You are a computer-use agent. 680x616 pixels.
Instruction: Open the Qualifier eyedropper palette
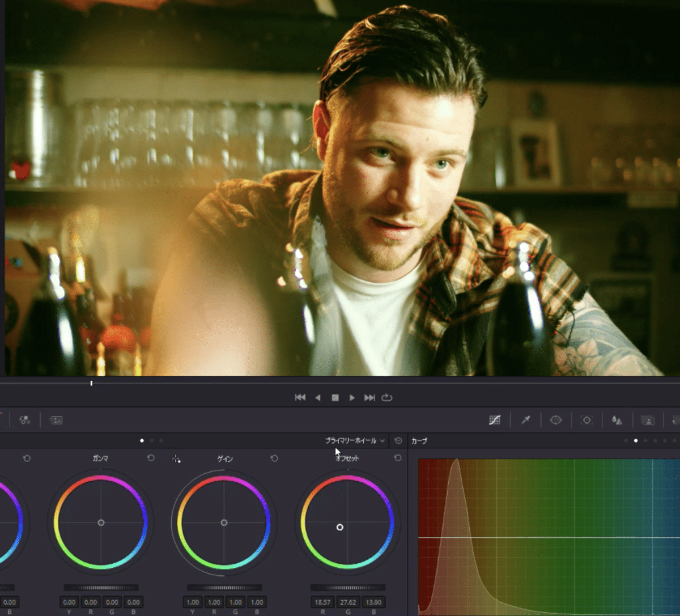(x=526, y=420)
